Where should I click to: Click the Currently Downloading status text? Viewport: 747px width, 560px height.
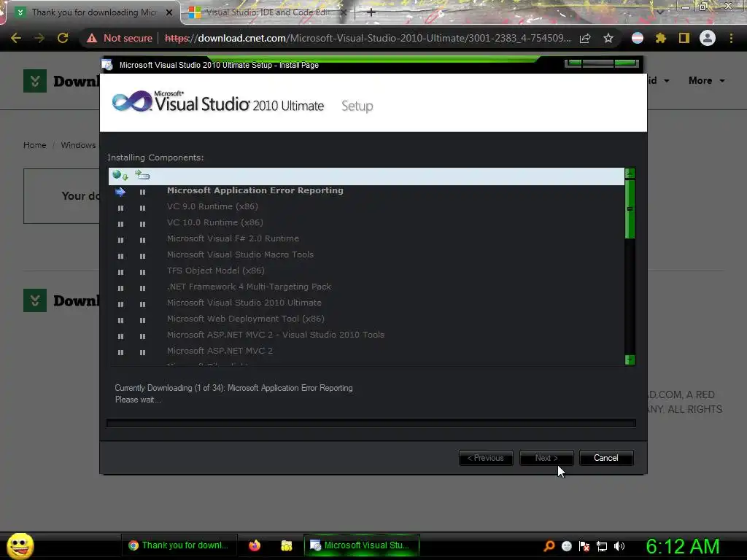pos(233,388)
